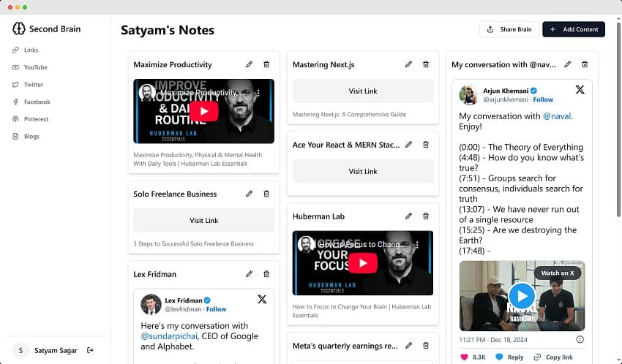622x364 pixels.
Task: Click Visit Link in Ace Your React card
Action: (363, 172)
